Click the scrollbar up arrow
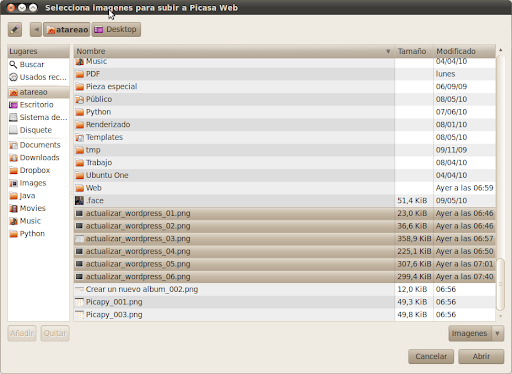Viewport: 512px width, 374px height. click(x=500, y=50)
